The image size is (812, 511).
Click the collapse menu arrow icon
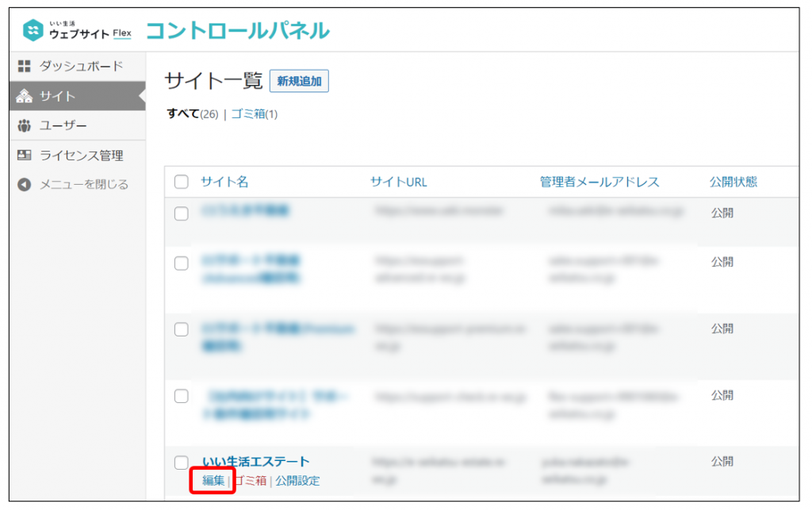[x=24, y=185]
